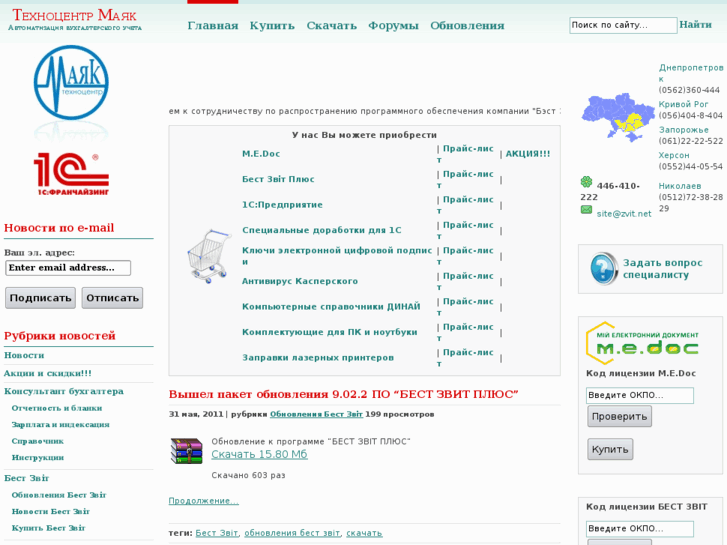Click the blue question mark icon
Viewport: 727px width, 545px height.
click(604, 269)
